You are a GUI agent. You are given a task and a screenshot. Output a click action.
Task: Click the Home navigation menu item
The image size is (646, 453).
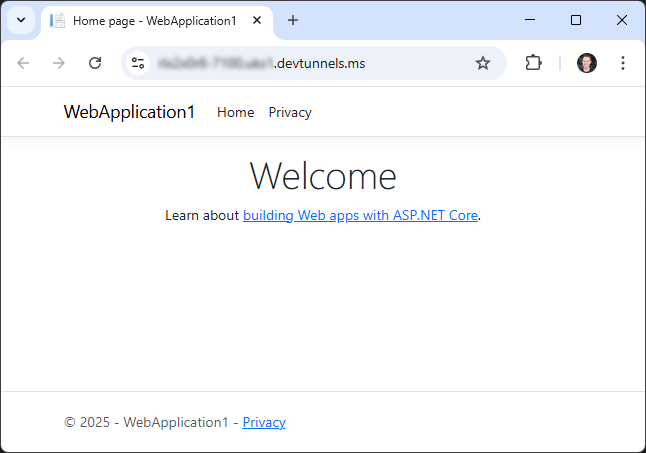tap(235, 112)
